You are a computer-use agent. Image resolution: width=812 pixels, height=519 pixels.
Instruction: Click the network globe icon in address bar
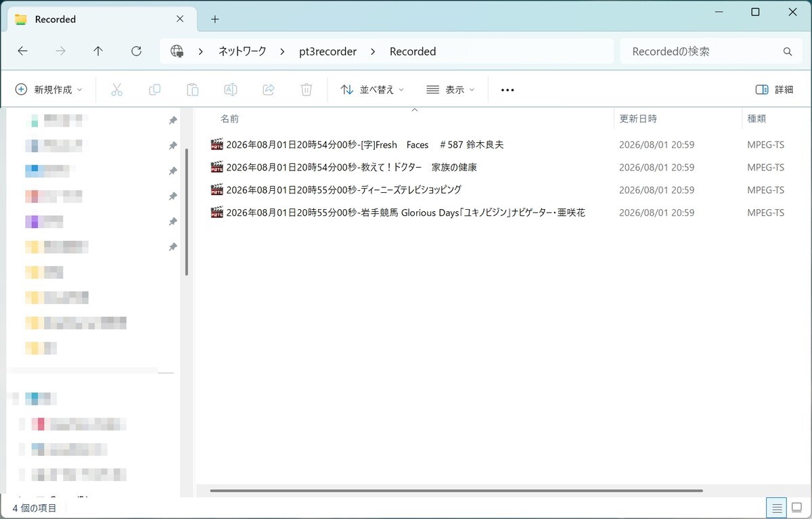[x=177, y=51]
